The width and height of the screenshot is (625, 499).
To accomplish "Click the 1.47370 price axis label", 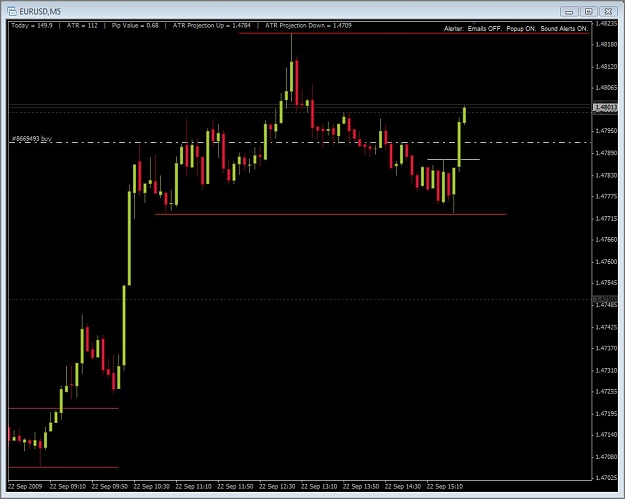I will [x=606, y=348].
